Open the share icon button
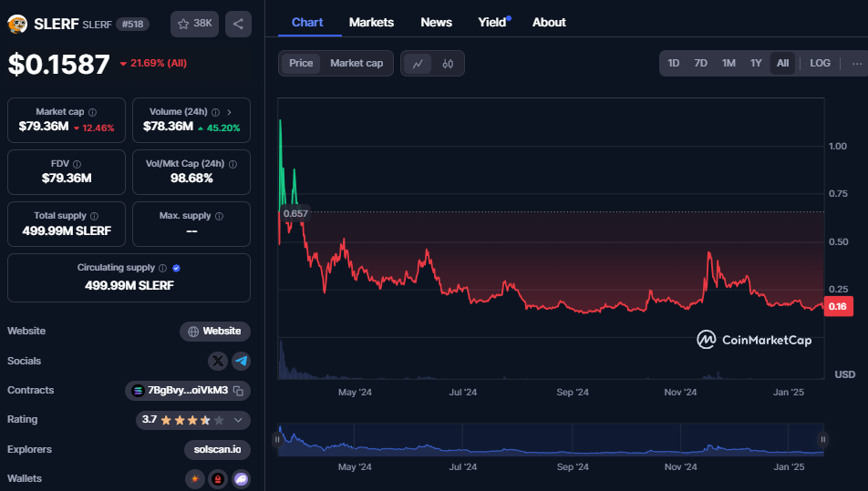Image resolution: width=868 pixels, height=491 pixels. click(238, 24)
